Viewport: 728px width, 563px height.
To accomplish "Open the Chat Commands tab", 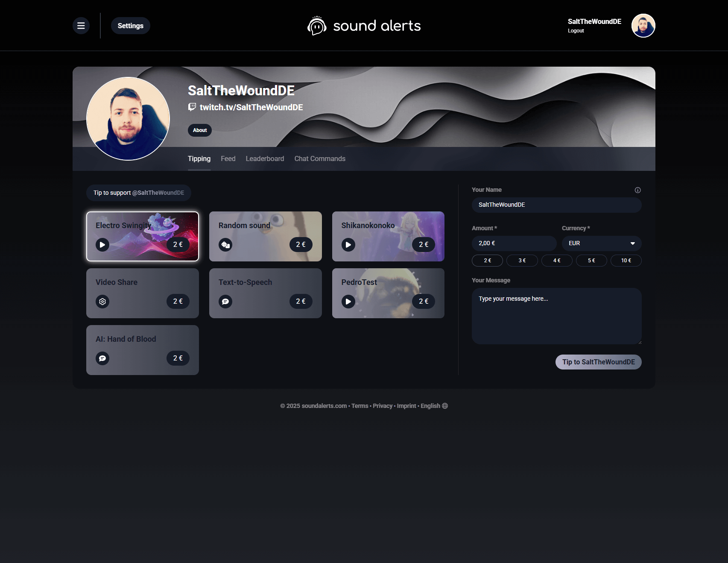I will (x=320, y=158).
